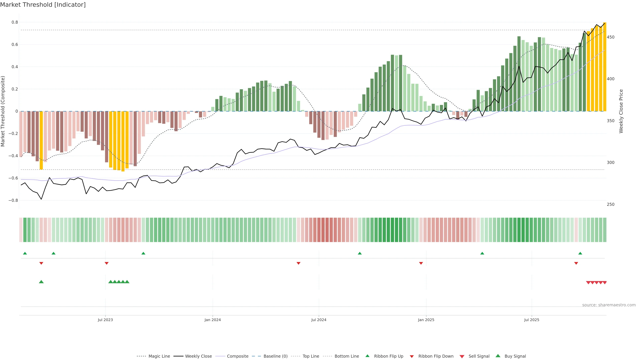Click the source: sharemaestro.com text
This screenshot has height=362, width=644.
609,305
